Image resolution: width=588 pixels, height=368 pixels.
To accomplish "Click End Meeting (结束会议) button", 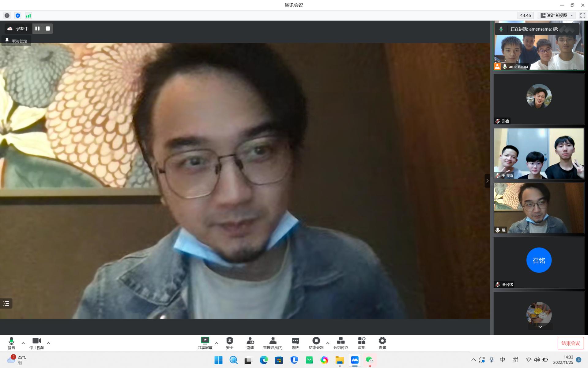I will (x=570, y=343).
